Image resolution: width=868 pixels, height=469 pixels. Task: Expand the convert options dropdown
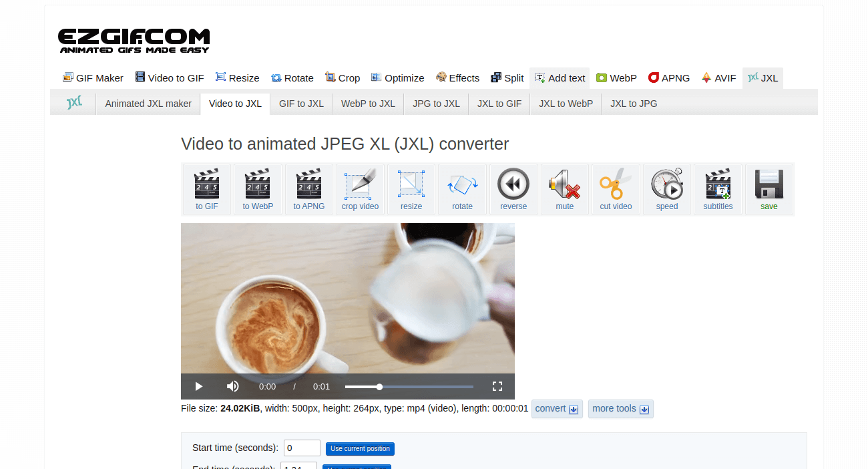coord(556,408)
